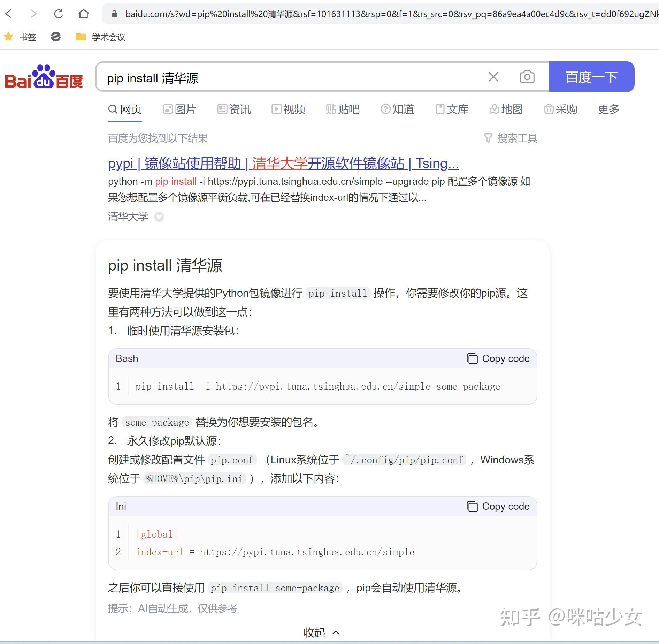Select the 网页 tab

[125, 109]
